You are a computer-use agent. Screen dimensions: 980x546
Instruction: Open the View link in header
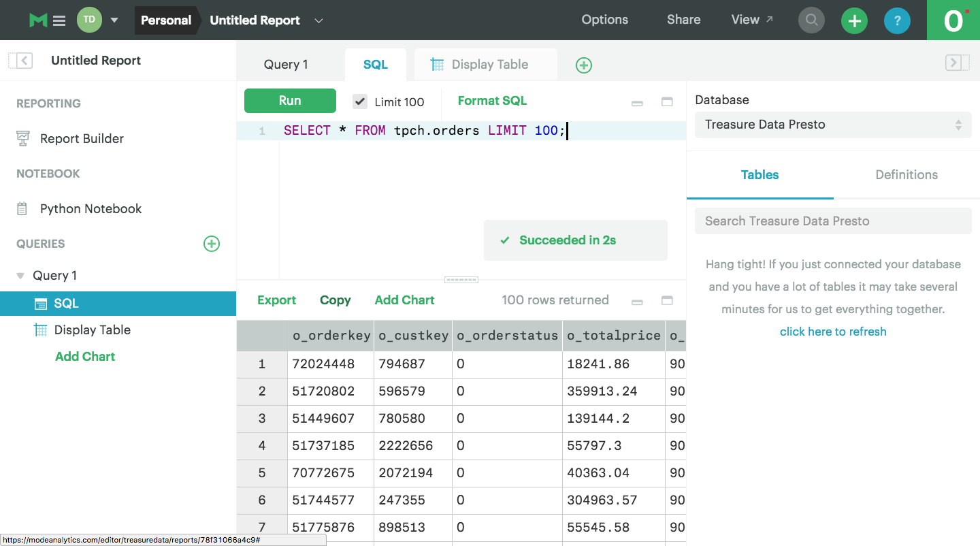click(752, 20)
